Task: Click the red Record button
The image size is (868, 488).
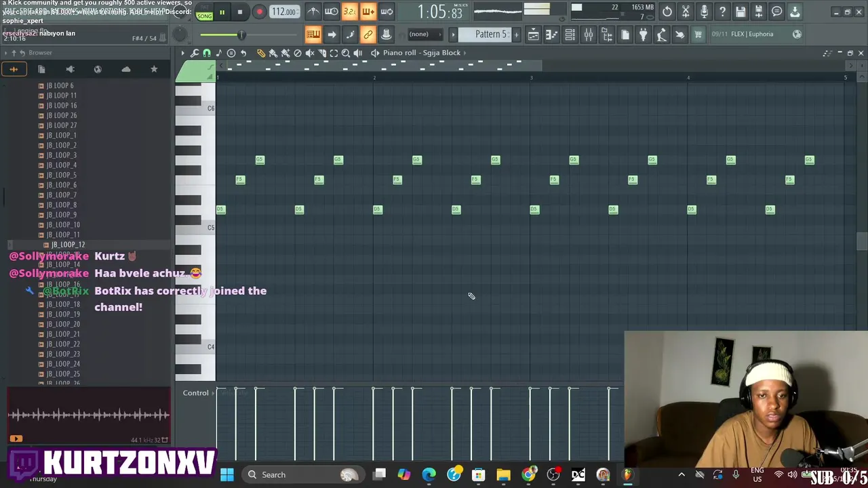Action: click(259, 12)
